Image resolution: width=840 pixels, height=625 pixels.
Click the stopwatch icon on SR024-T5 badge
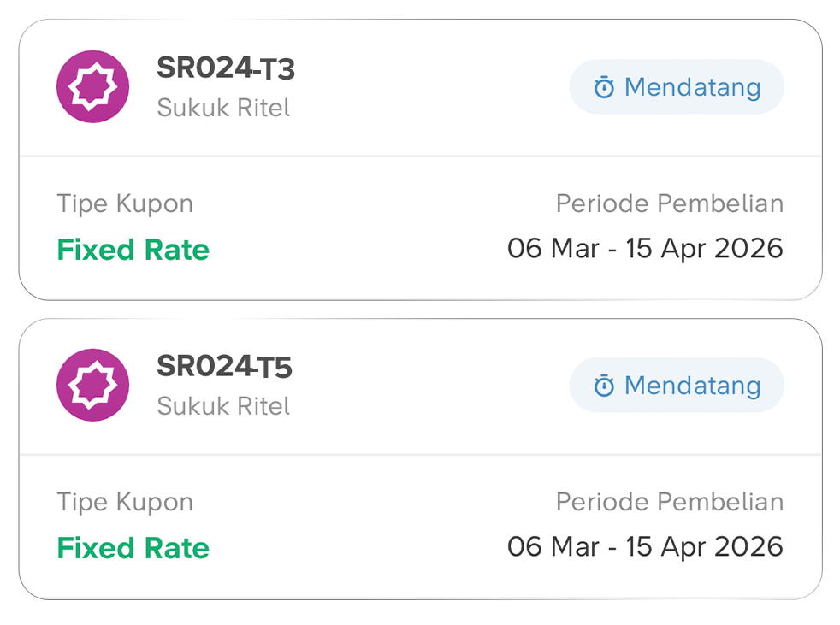(x=604, y=386)
